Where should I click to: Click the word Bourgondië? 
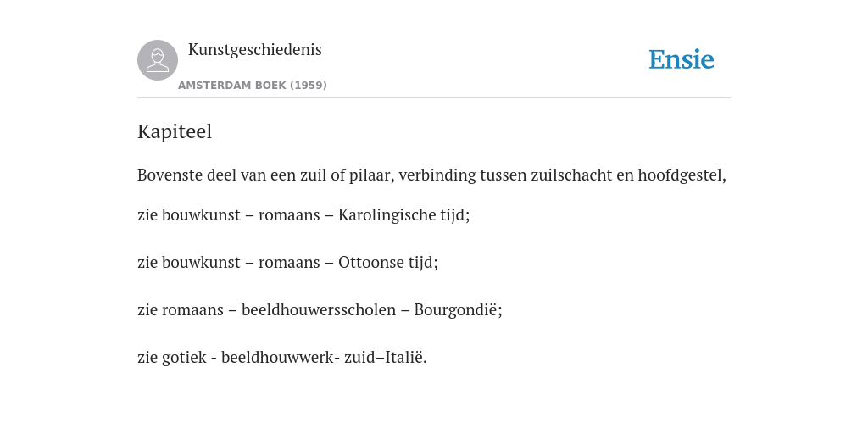click(x=458, y=310)
